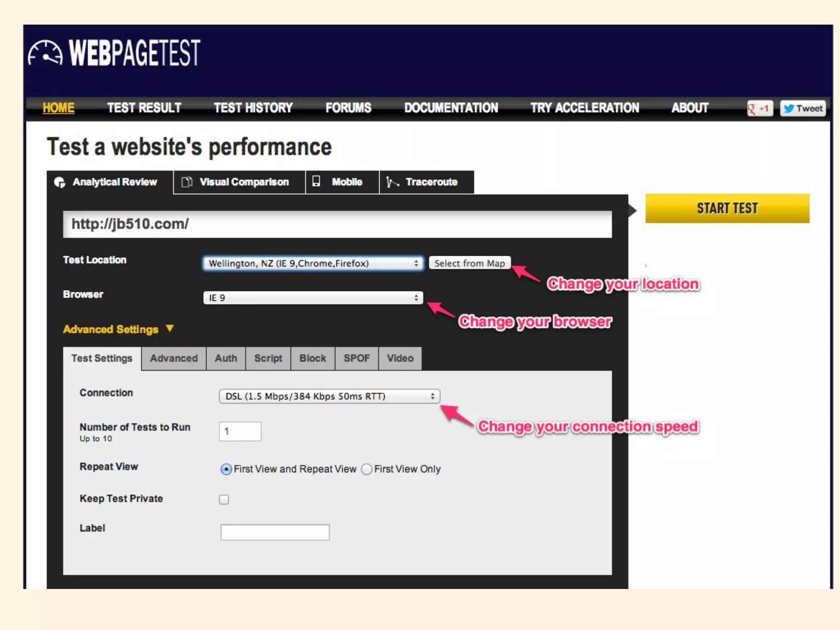Screen dimensions: 840x630
Task: Select the Script tab
Action: pos(268,358)
